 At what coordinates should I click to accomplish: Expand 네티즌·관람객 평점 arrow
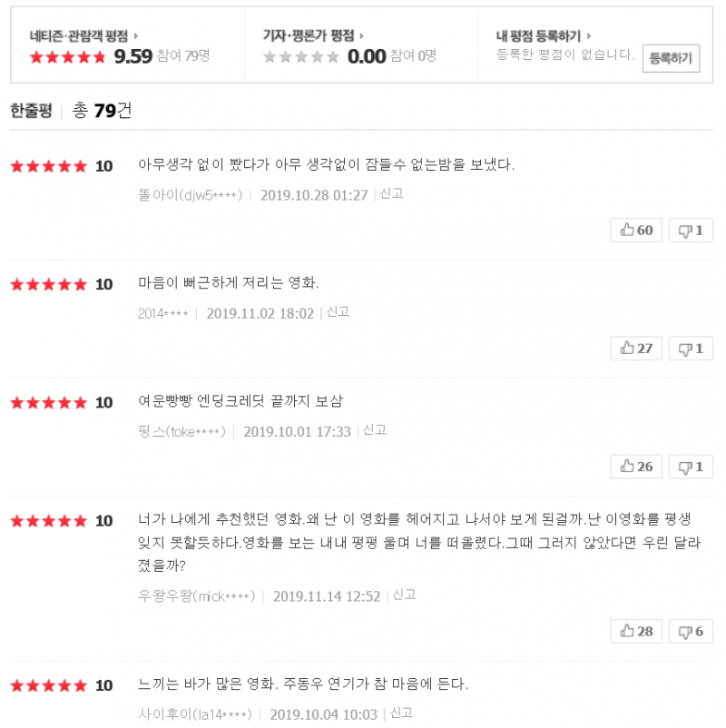coord(136,36)
